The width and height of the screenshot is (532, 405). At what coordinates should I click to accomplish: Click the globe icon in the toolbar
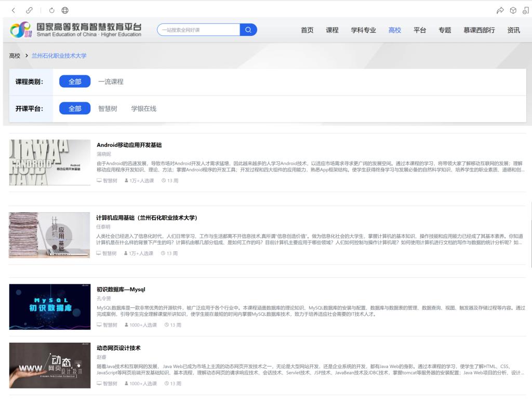(x=65, y=10)
